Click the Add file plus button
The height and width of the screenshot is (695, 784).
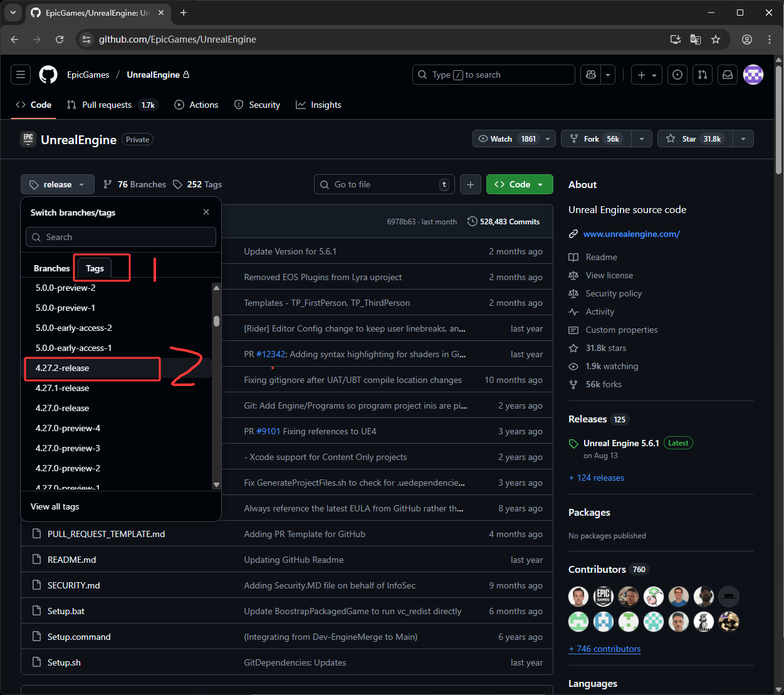click(471, 184)
